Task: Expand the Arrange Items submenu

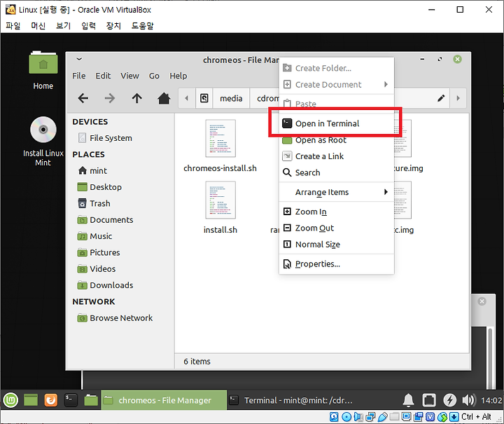Action: pyautogui.click(x=337, y=192)
